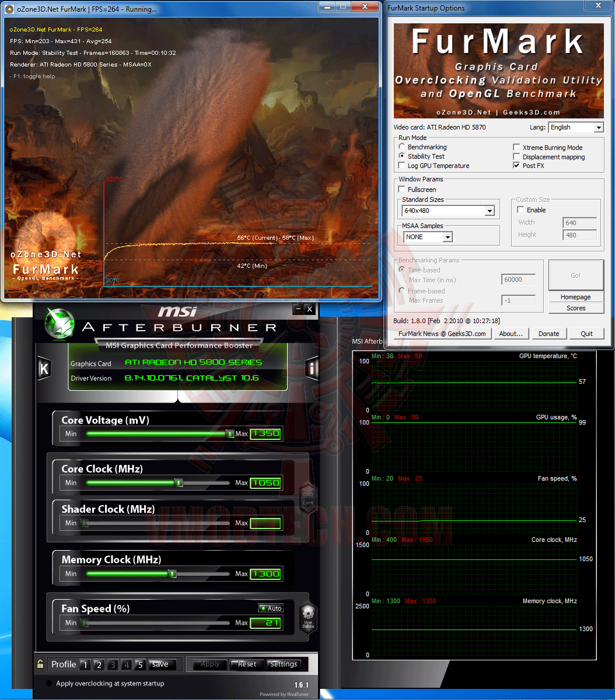Select the Frame-based benchmarking option
Image resolution: width=615 pixels, height=700 pixels.
[402, 290]
